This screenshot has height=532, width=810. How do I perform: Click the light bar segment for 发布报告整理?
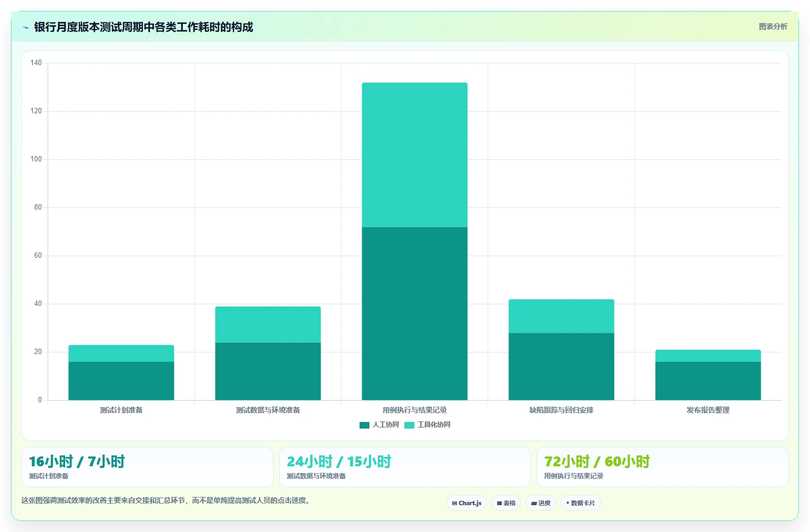pyautogui.click(x=708, y=356)
